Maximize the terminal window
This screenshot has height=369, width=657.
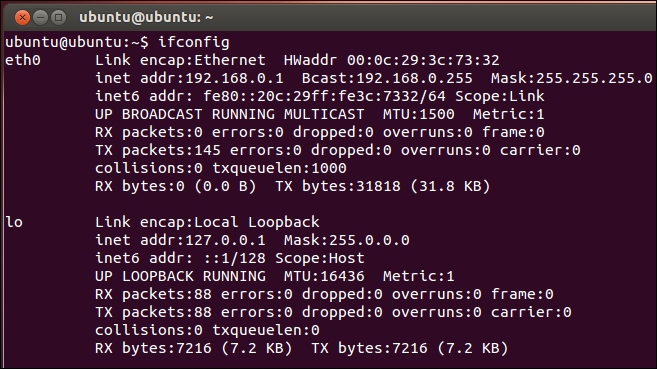[x=58, y=18]
